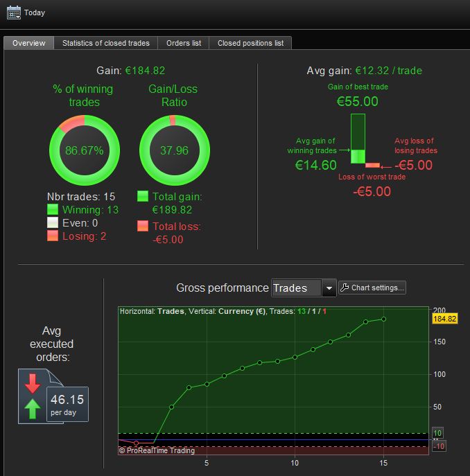Click the best trade gain bar graphic

pos(358,139)
